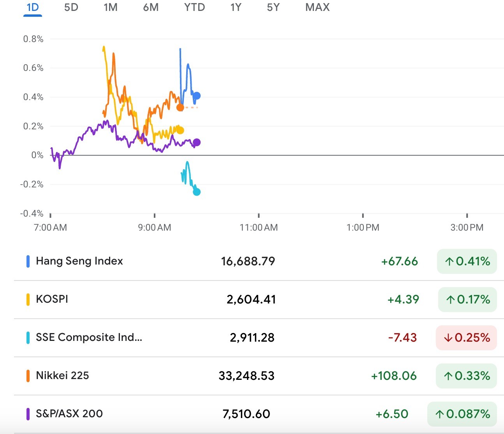Viewport: 504px width, 434px height.
Task: Click the orange Nikkei 225 color swatch
Action: (x=28, y=376)
